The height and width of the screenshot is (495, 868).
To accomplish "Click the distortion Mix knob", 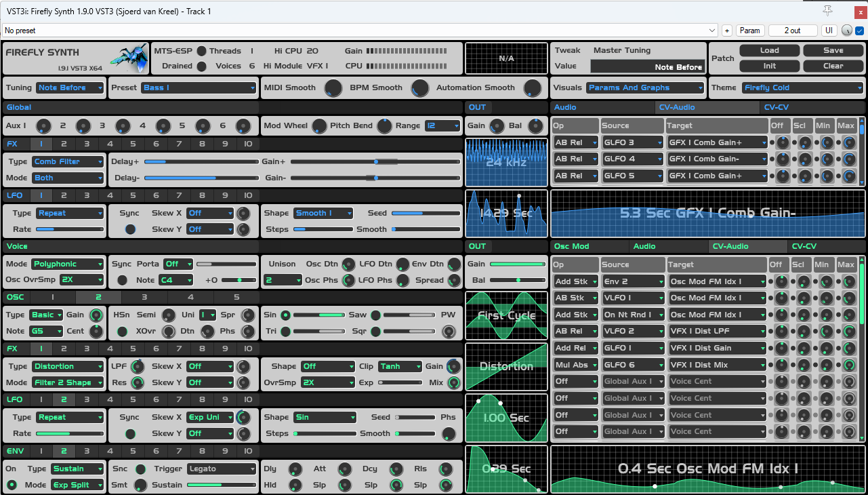I will point(453,382).
